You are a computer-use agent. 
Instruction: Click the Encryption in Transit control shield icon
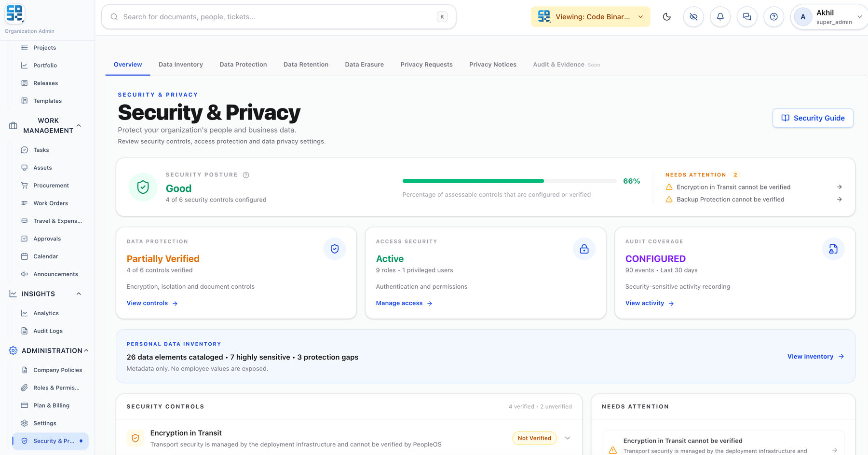pyautogui.click(x=136, y=438)
